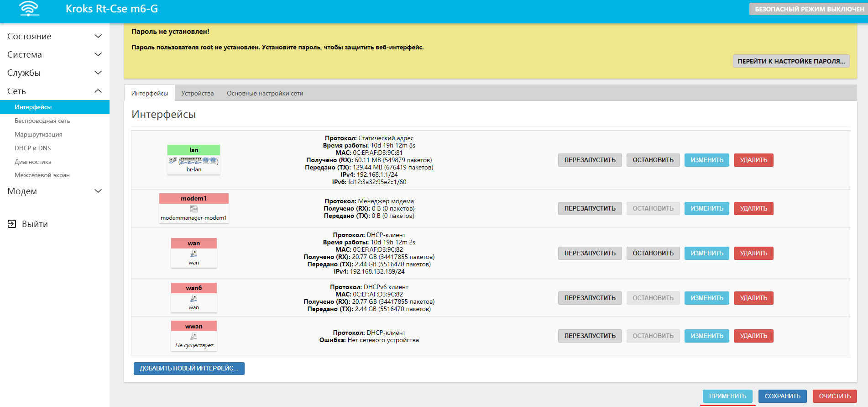Click the Kroks Wi-Fi logo icon
This screenshot has width=868, height=407.
pos(29,9)
